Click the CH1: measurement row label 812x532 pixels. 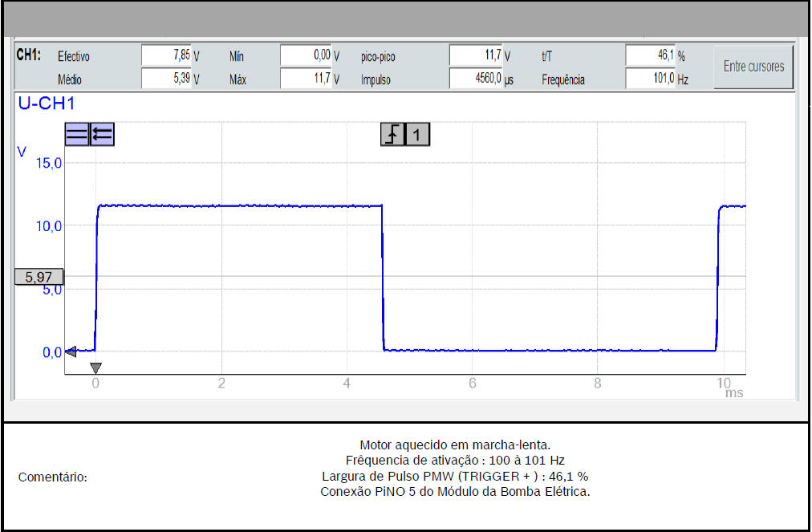pyautogui.click(x=29, y=55)
